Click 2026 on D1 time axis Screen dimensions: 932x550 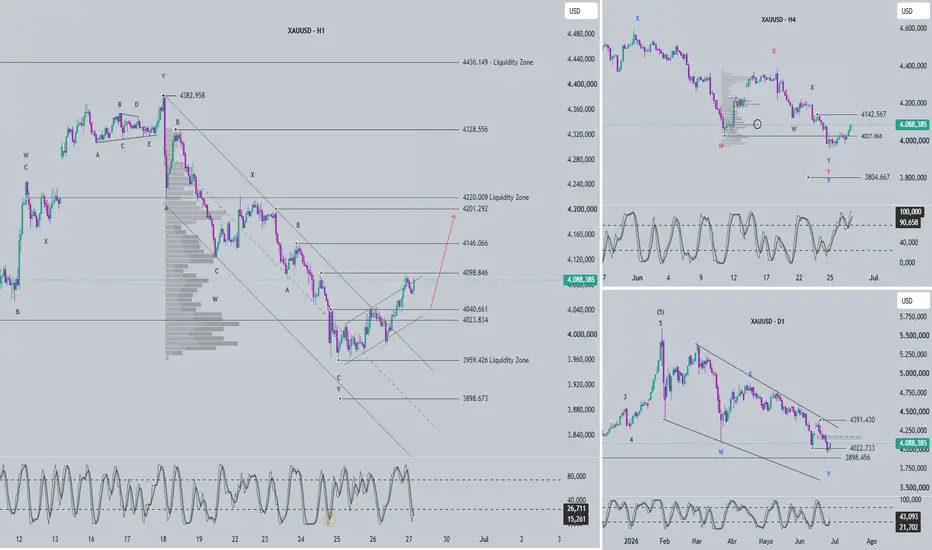click(631, 541)
